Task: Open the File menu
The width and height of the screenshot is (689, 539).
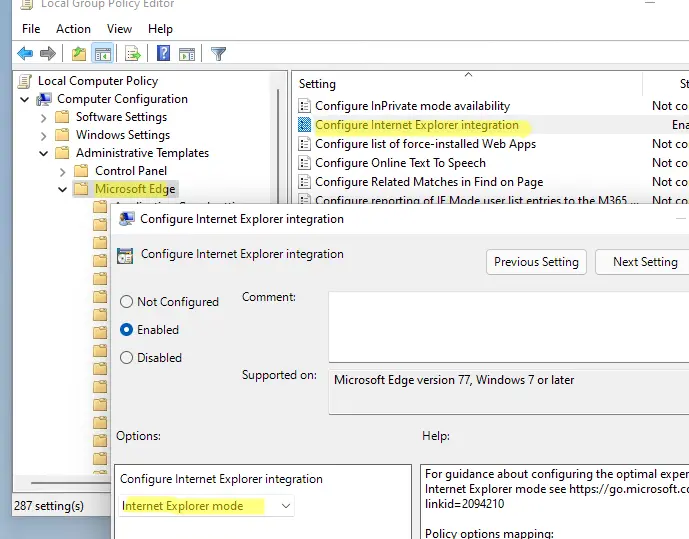Action: (31, 29)
